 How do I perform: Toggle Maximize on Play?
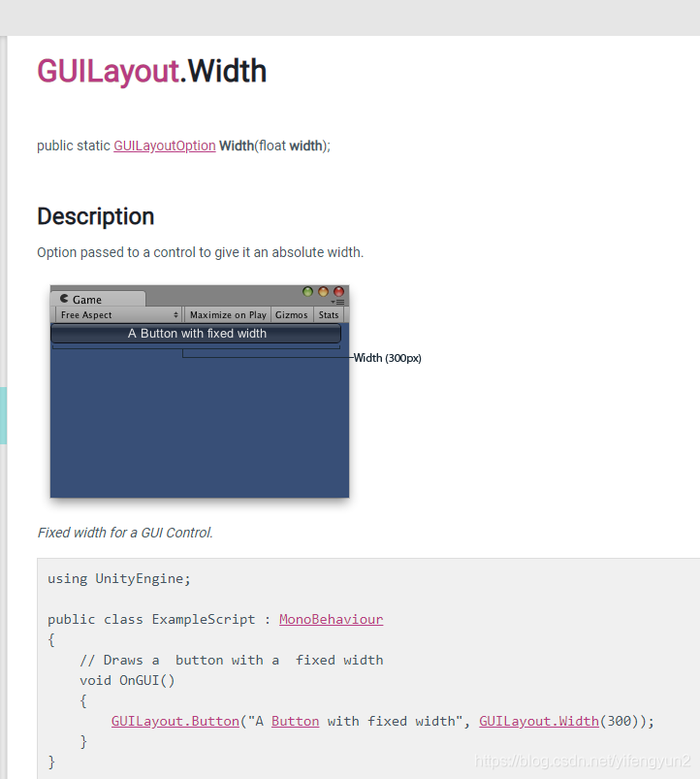228,315
